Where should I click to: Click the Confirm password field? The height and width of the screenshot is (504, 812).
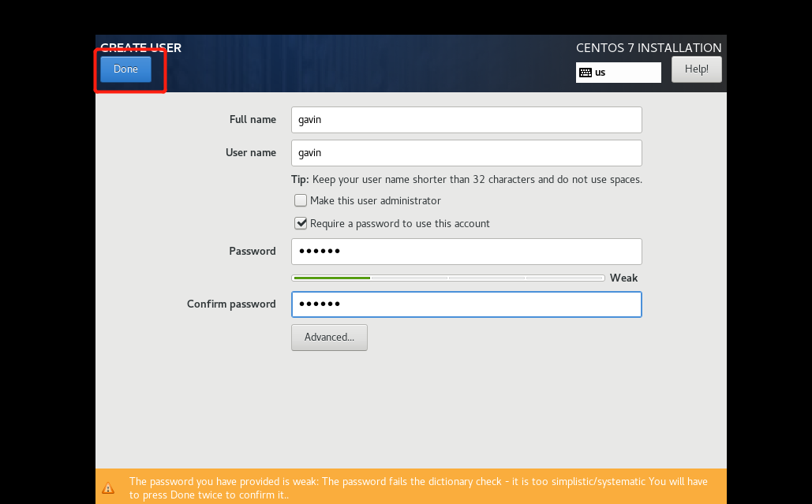tap(466, 304)
